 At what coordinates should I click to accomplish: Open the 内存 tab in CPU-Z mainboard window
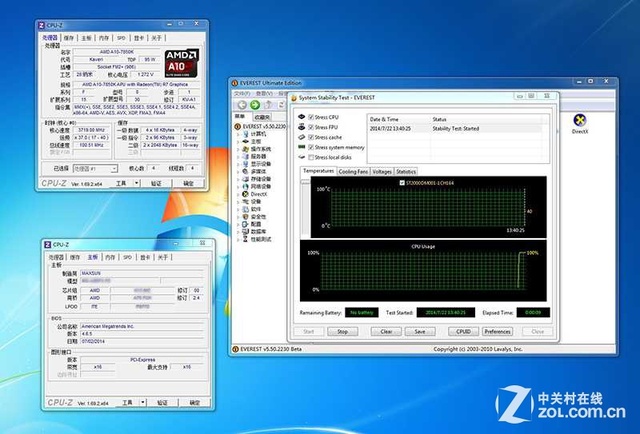click(110, 257)
